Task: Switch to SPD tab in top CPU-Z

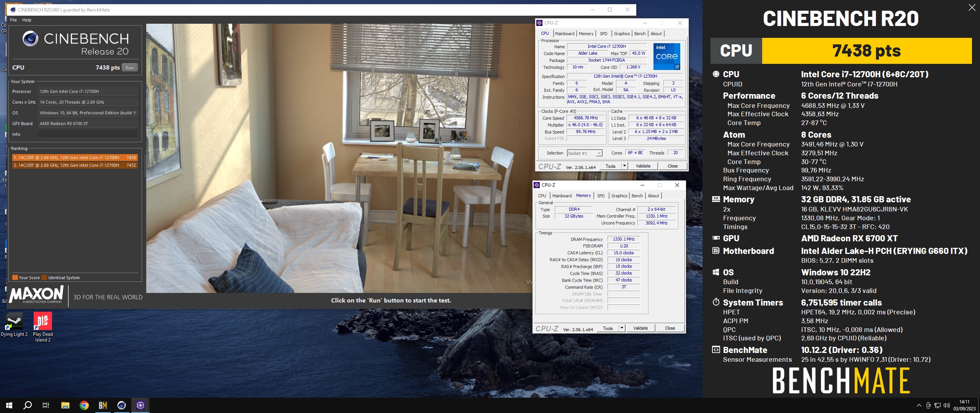Action: pos(604,34)
